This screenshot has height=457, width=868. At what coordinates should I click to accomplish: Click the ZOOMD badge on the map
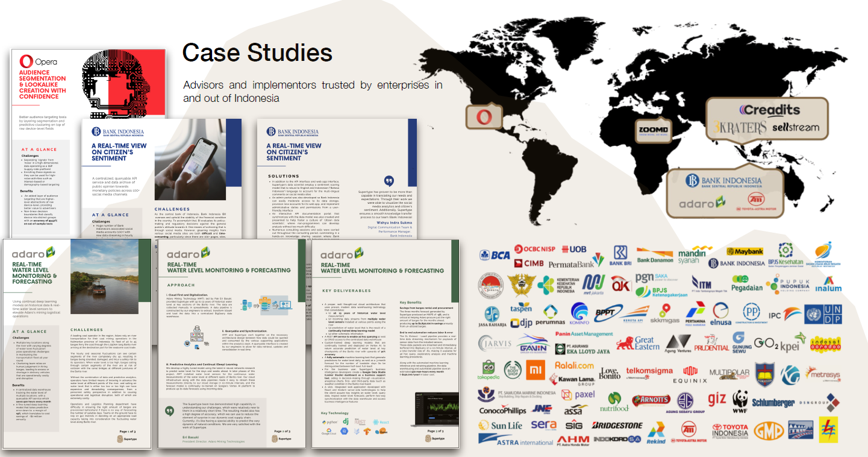point(653,130)
